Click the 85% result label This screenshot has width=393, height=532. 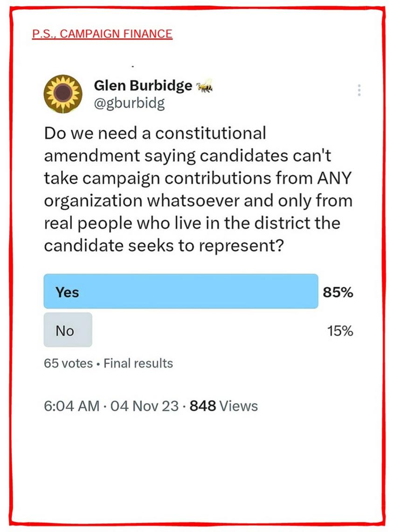point(338,292)
